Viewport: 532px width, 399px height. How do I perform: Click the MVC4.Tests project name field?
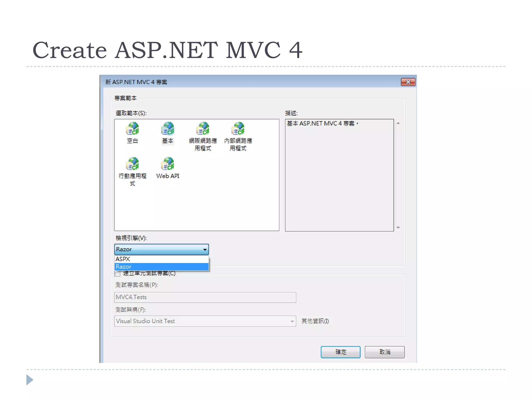point(205,297)
